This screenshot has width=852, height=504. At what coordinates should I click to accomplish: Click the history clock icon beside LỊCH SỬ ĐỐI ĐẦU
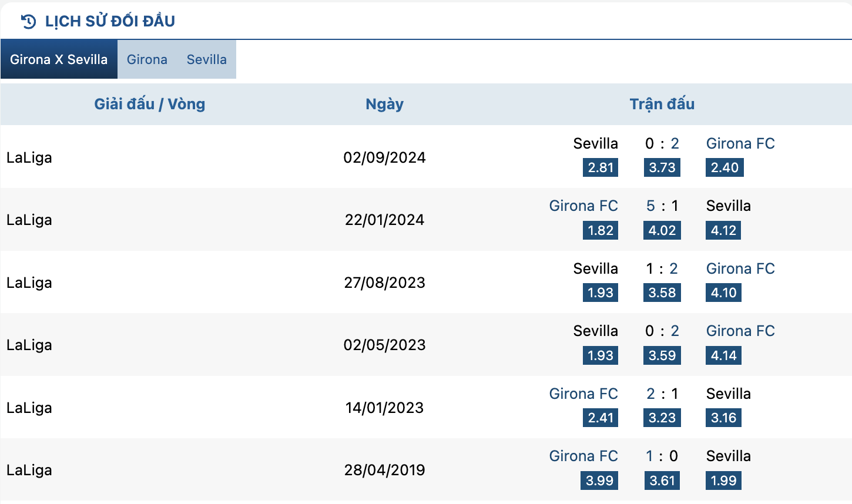click(x=28, y=22)
